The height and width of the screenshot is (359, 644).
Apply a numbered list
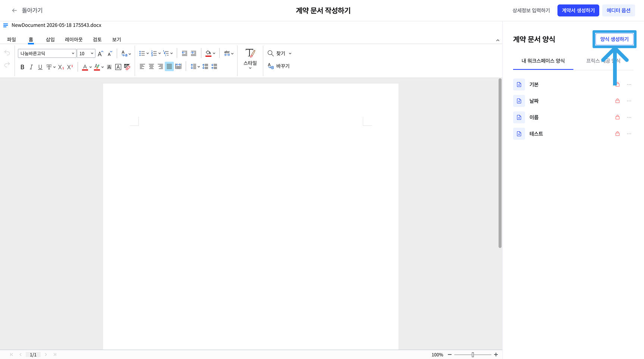(154, 53)
